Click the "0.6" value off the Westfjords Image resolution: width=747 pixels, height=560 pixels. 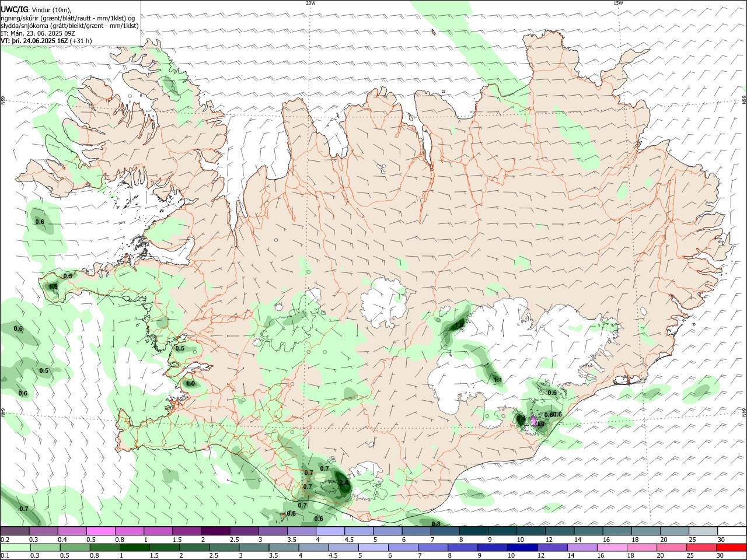(x=40, y=222)
